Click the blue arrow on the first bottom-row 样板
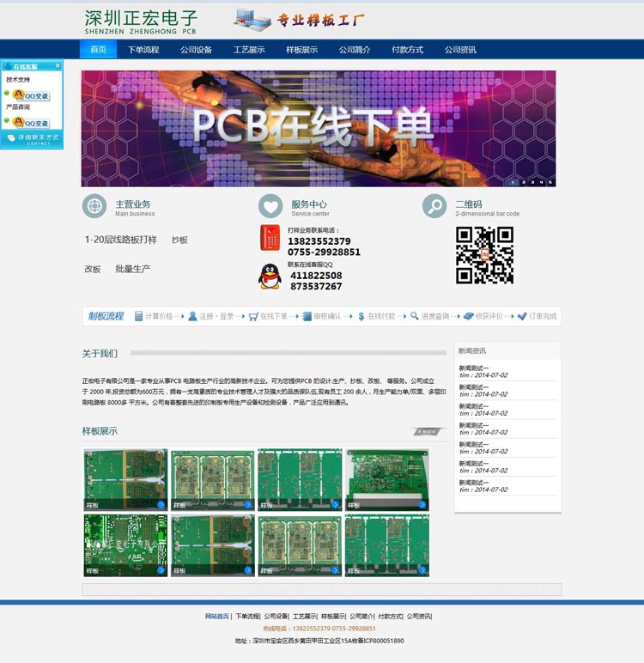644x663 pixels. pyautogui.click(x=161, y=570)
